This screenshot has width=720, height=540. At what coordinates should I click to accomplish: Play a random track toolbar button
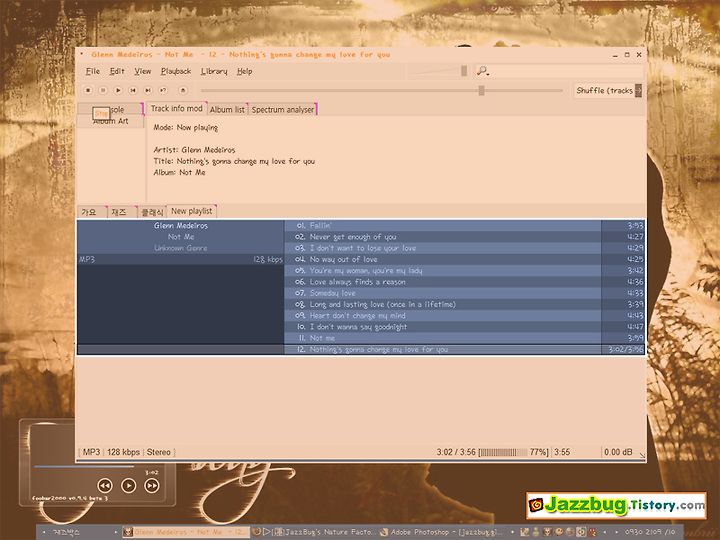[x=163, y=90]
